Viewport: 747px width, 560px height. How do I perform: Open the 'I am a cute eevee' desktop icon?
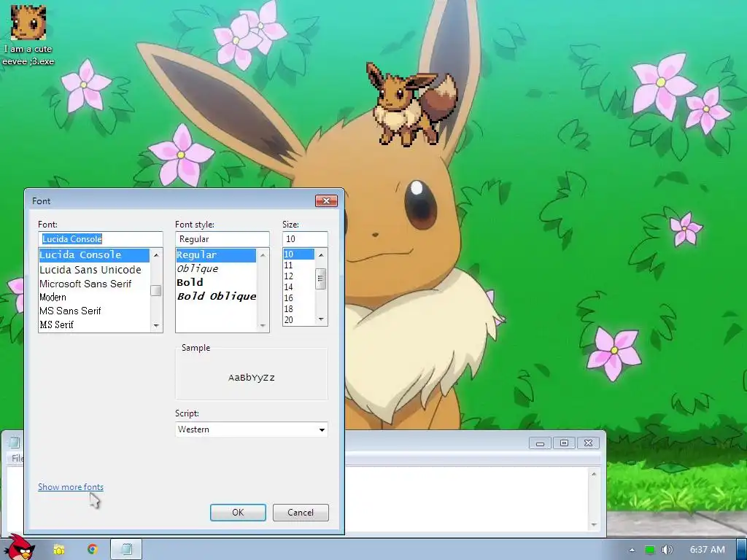pyautogui.click(x=28, y=35)
